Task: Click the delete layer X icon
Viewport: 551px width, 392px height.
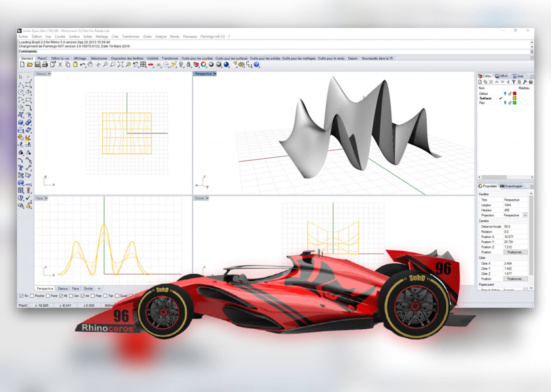Action: pos(491,82)
